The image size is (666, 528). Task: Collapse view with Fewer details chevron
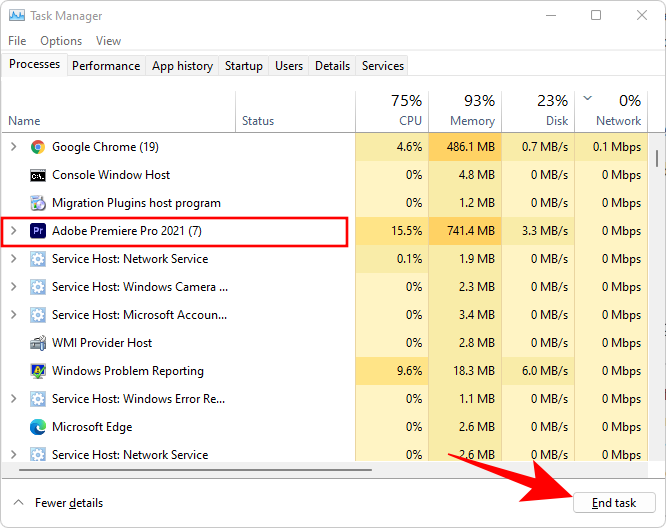pyautogui.click(x=17, y=503)
